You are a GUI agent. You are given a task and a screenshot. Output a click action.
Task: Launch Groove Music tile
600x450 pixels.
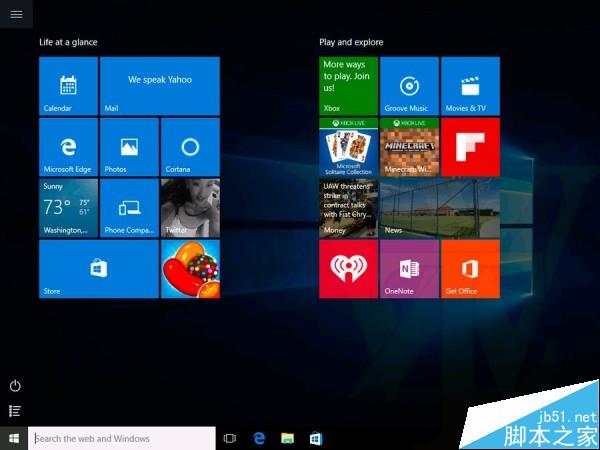pos(409,86)
